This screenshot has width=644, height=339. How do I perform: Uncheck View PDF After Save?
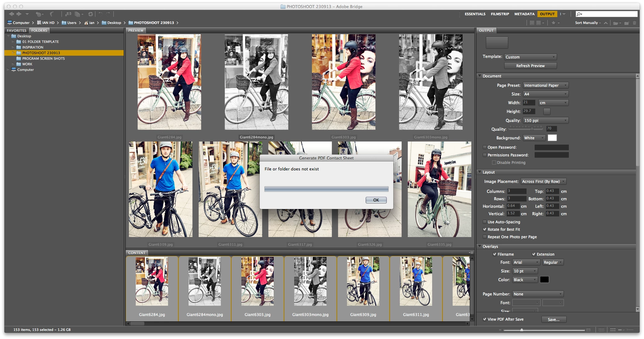click(x=485, y=319)
